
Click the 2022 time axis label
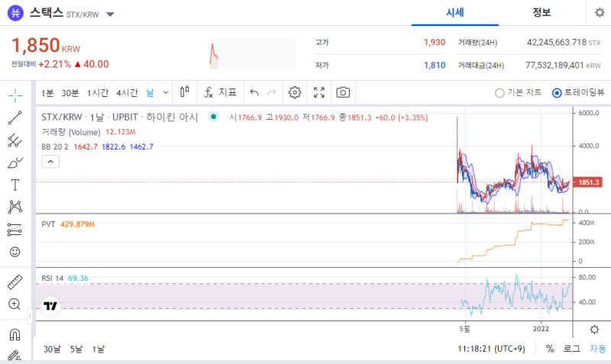(541, 329)
